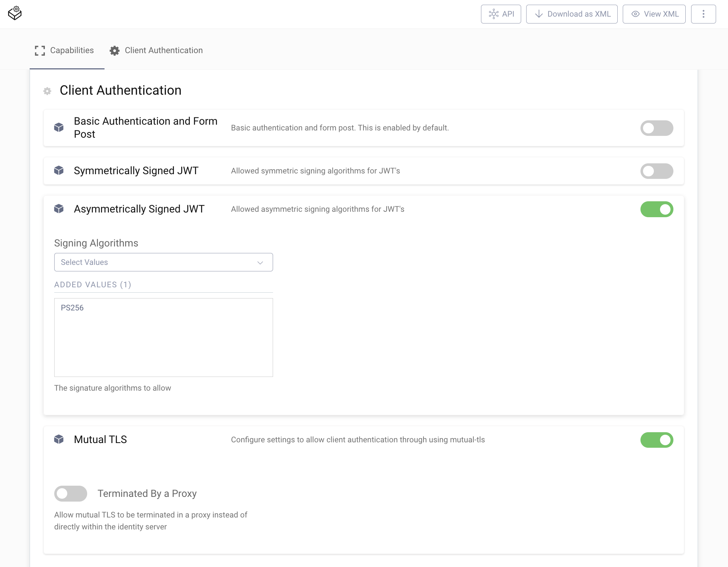Switch to the Capabilities tab
The width and height of the screenshot is (728, 567).
tap(67, 50)
